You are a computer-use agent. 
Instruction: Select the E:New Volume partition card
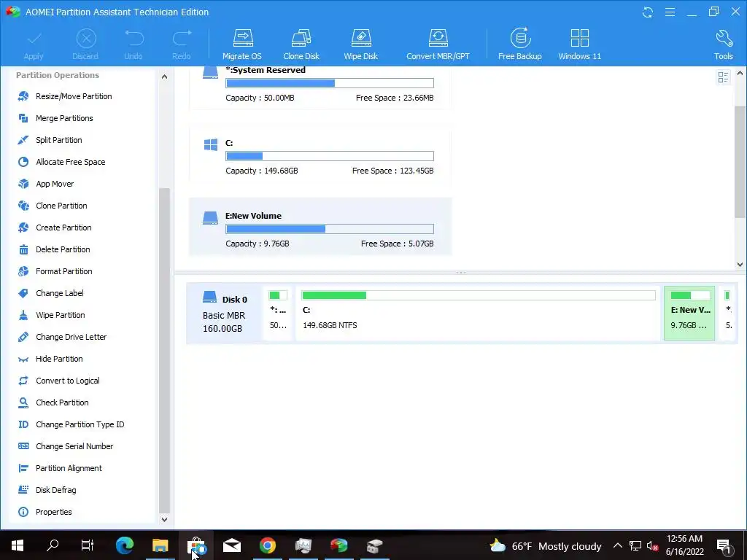click(x=320, y=227)
